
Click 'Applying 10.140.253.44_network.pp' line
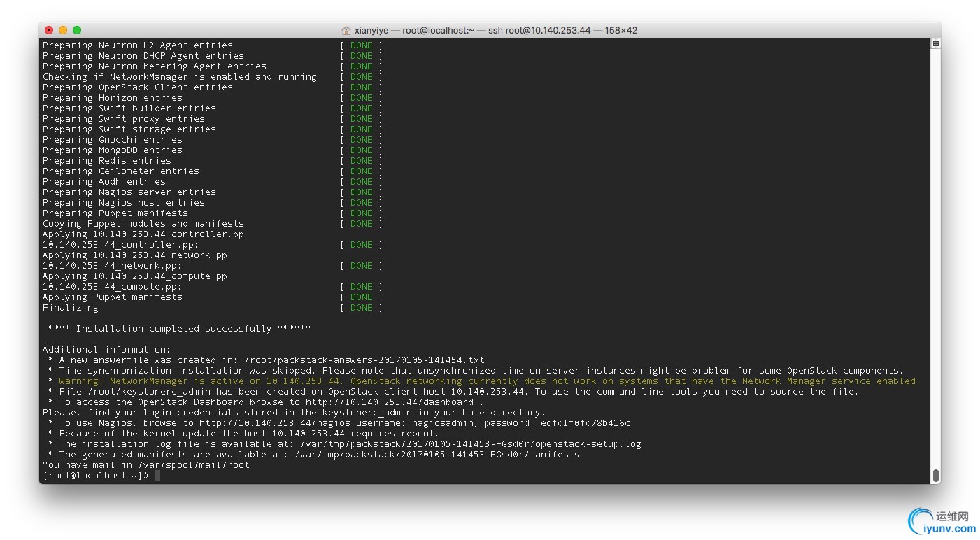pos(135,255)
